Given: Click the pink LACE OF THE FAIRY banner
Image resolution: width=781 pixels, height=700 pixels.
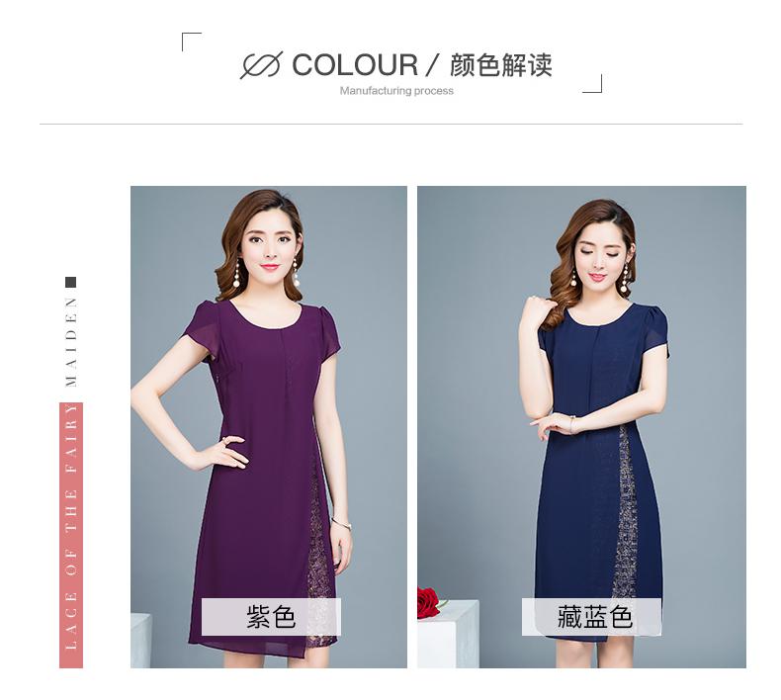Looking at the screenshot, I should tap(71, 535).
